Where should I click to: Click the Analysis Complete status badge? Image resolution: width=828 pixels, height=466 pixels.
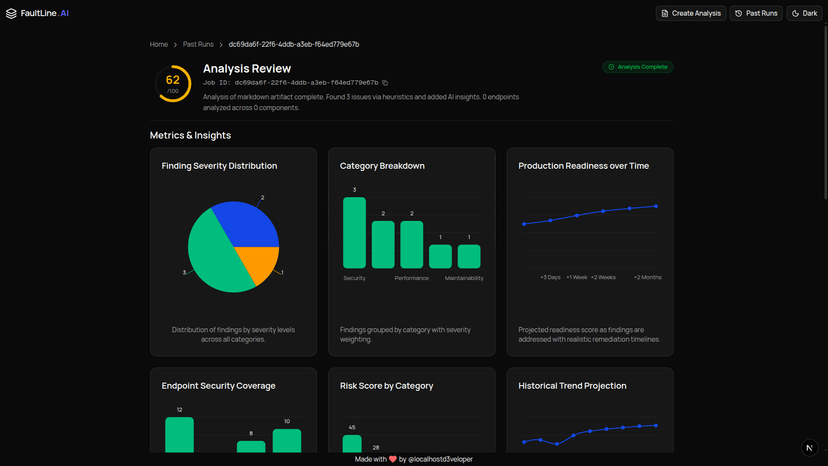[638, 67]
